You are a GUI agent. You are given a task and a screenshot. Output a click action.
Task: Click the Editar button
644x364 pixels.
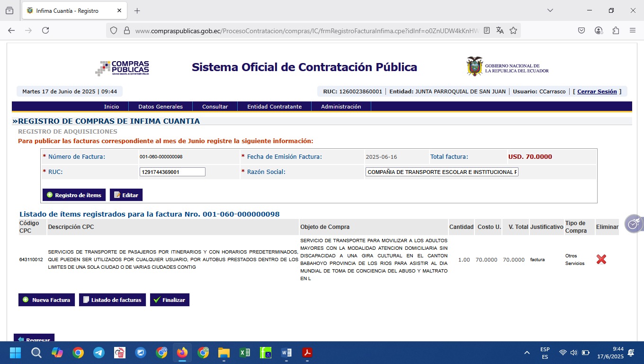pos(126,195)
